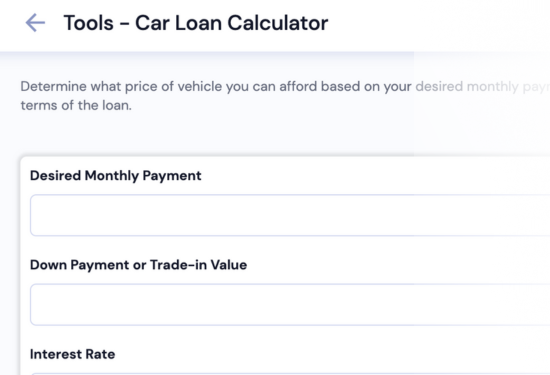The width and height of the screenshot is (550, 375).
Task: Click the Car Loan Calculator heading text
Action: [x=232, y=23]
